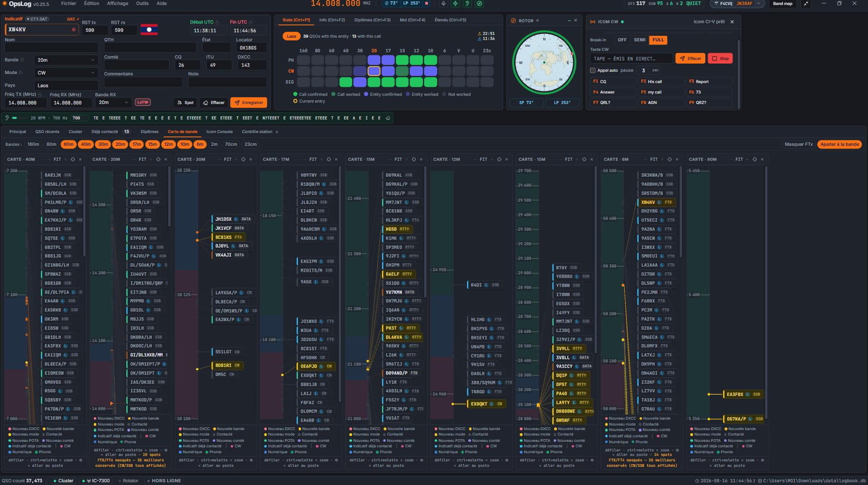
Task: Click the CW decoder ear icon
Action: (7, 118)
